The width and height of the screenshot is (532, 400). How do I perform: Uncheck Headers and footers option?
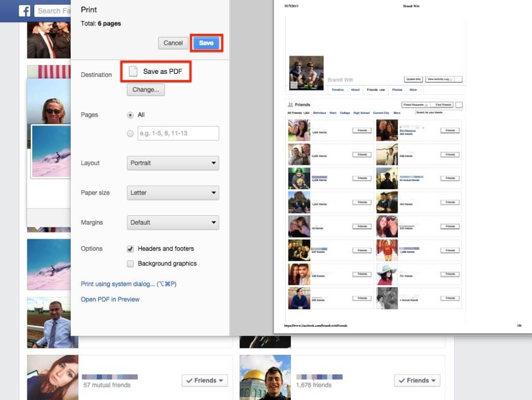130,249
